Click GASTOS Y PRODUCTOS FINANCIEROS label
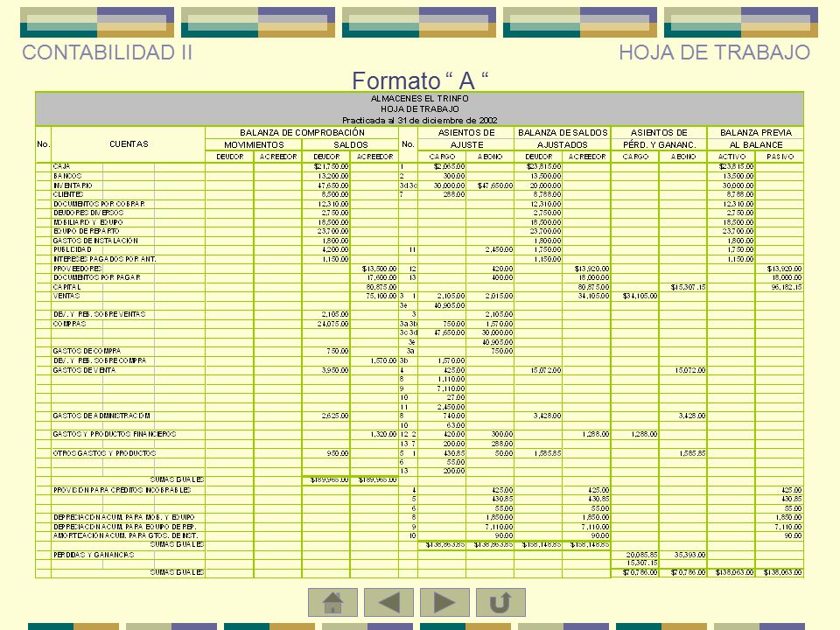840x630 pixels. click(115, 434)
